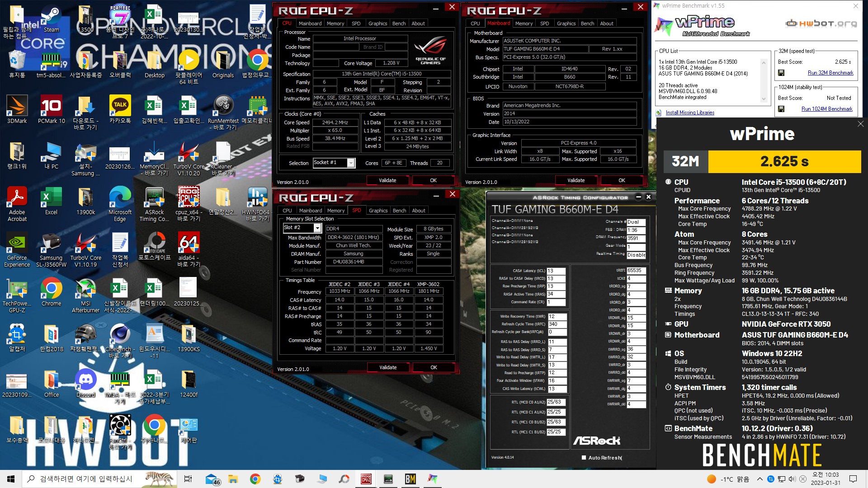Select the ASRock Timing Configurator desktop shortcut
This screenshot has width=868, height=488.
[154, 204]
